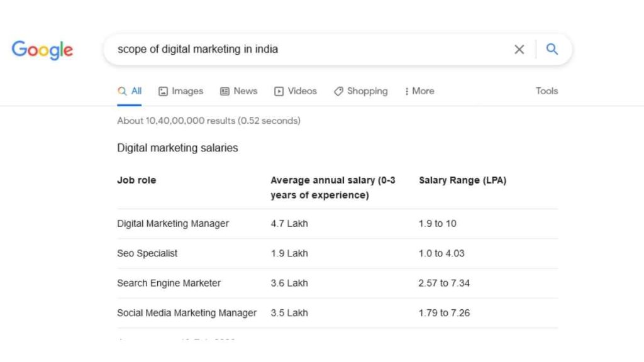Viewport: 644px width, 362px height.
Task: Click the blue magnifier search icon
Action: [x=552, y=49]
